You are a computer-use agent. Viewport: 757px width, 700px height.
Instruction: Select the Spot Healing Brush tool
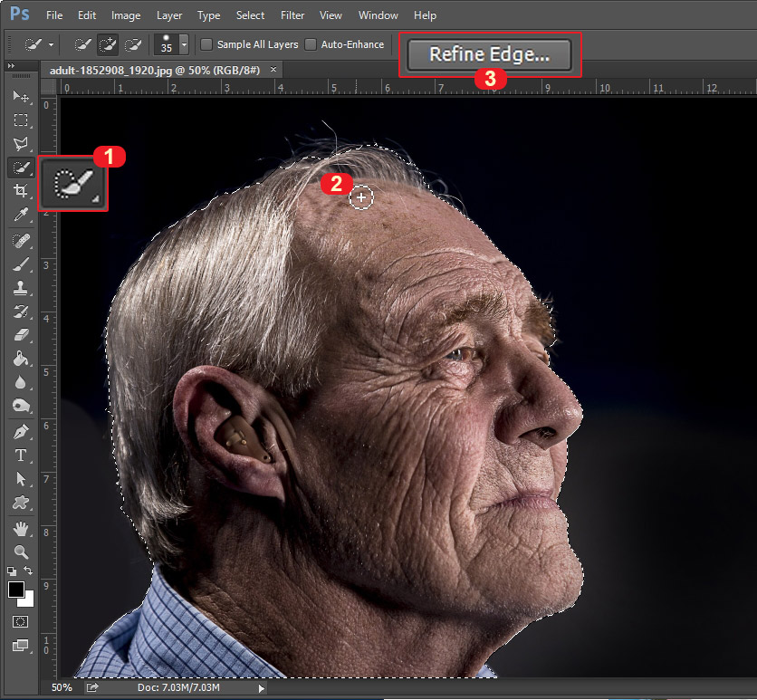[x=21, y=241]
